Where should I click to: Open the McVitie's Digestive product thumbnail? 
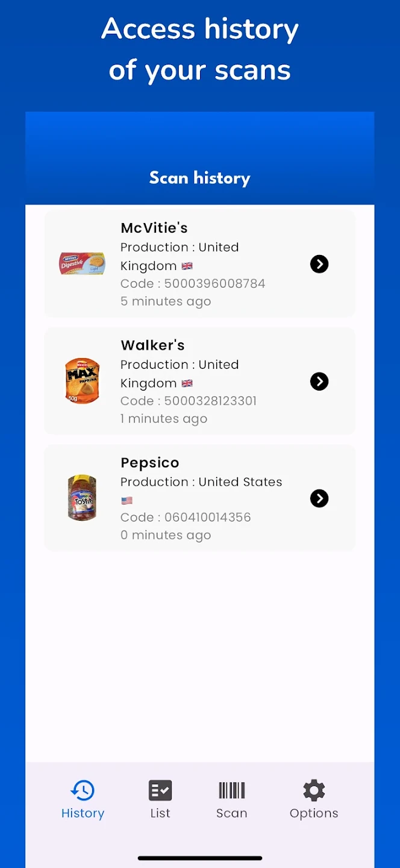click(x=82, y=264)
